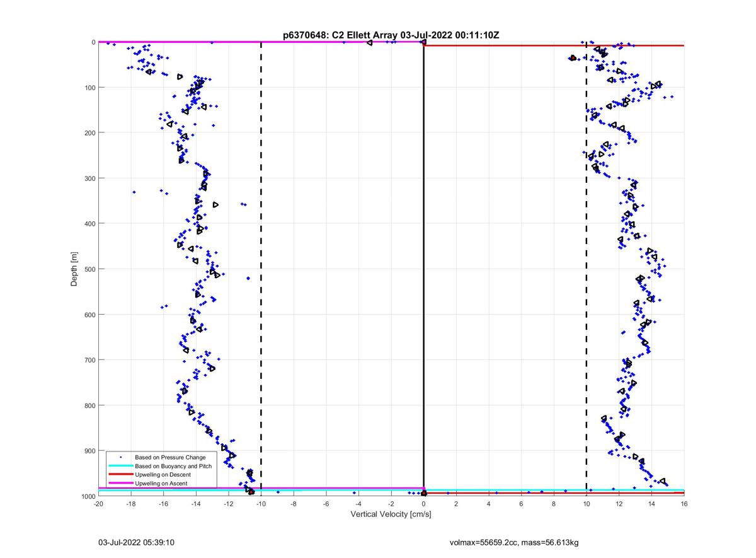Click the timestamp '03-Jul-2022 05:39:10' footer text
The width and height of the screenshot is (756, 558).
tap(136, 542)
